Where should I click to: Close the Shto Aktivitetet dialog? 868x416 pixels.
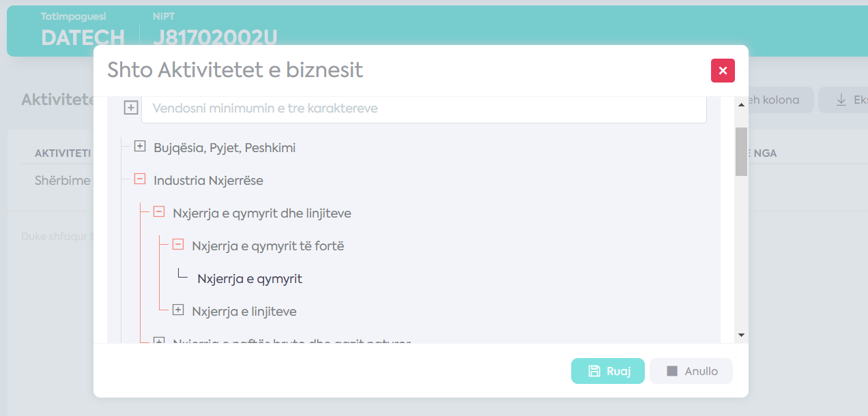[x=723, y=70]
